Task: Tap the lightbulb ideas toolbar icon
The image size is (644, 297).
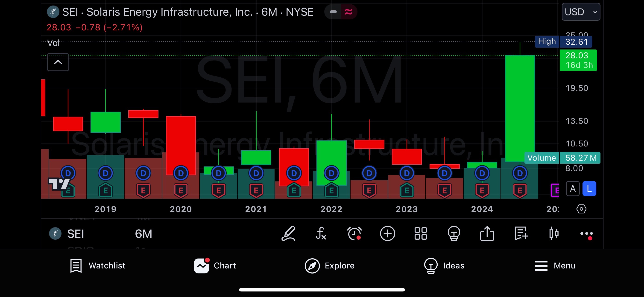Action: [x=454, y=233]
